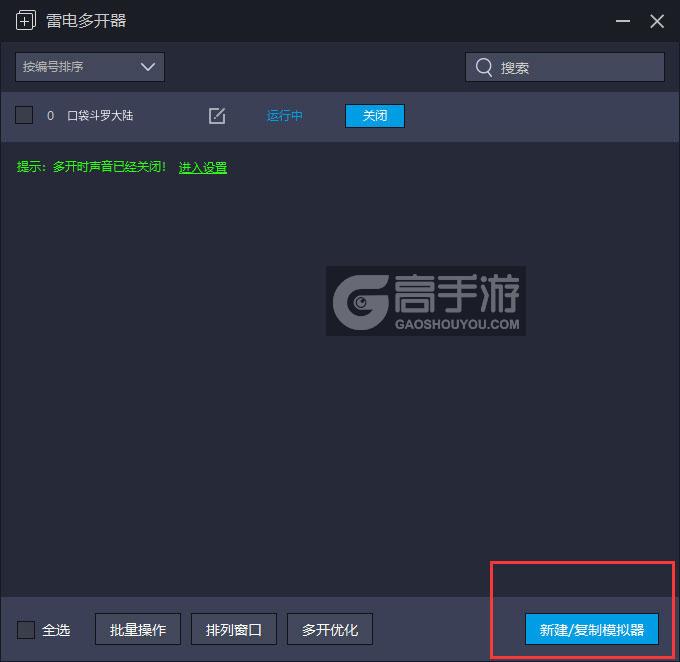Click the chevron arrow of the sort box
The image size is (680, 662).
(x=148, y=67)
